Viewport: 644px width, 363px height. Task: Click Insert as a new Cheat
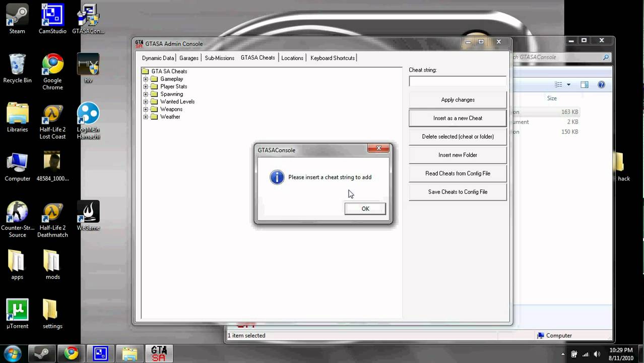[458, 118]
